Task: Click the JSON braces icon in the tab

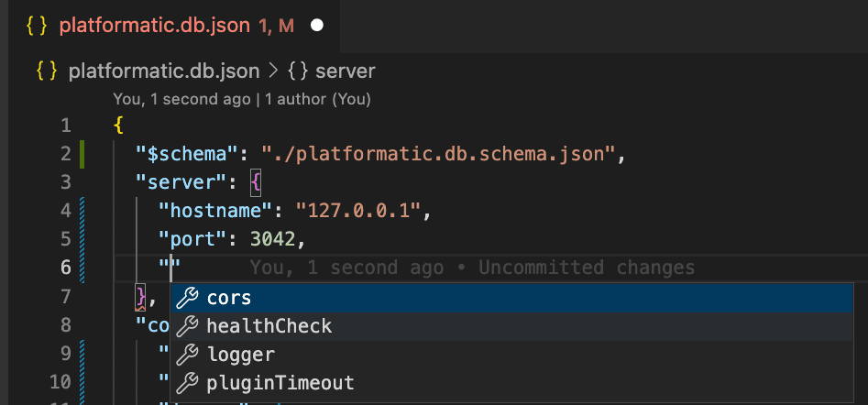Action: [37, 26]
